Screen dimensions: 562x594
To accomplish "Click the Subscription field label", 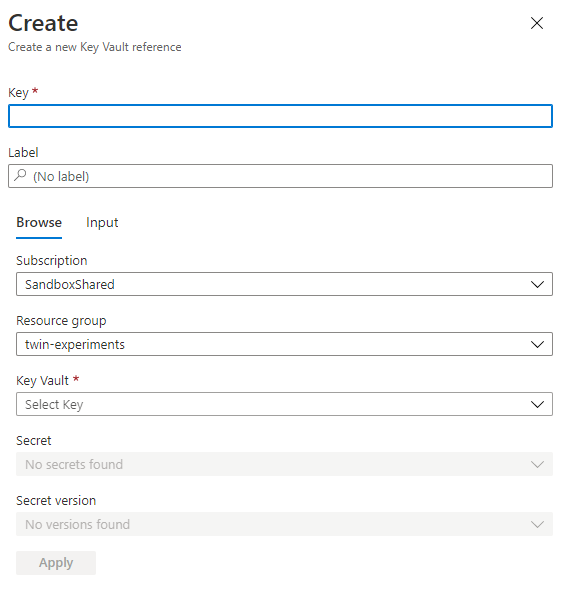I will pos(52,261).
